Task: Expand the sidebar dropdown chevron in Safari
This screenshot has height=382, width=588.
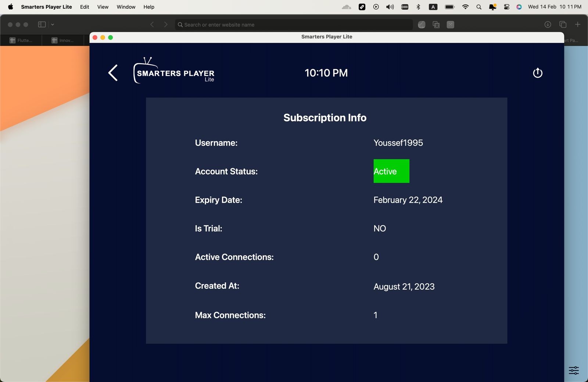Action: tap(53, 25)
